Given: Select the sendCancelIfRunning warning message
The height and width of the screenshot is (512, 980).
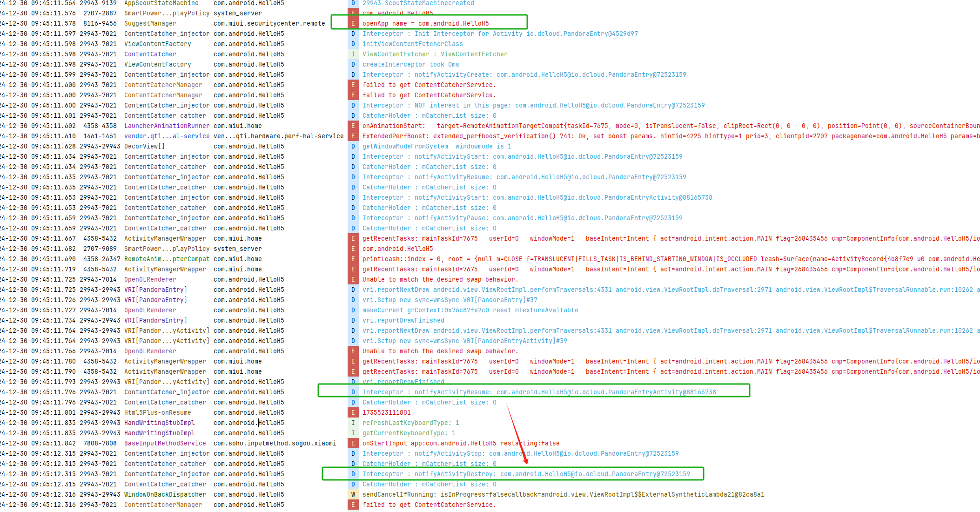Looking at the screenshot, I should 563,494.
